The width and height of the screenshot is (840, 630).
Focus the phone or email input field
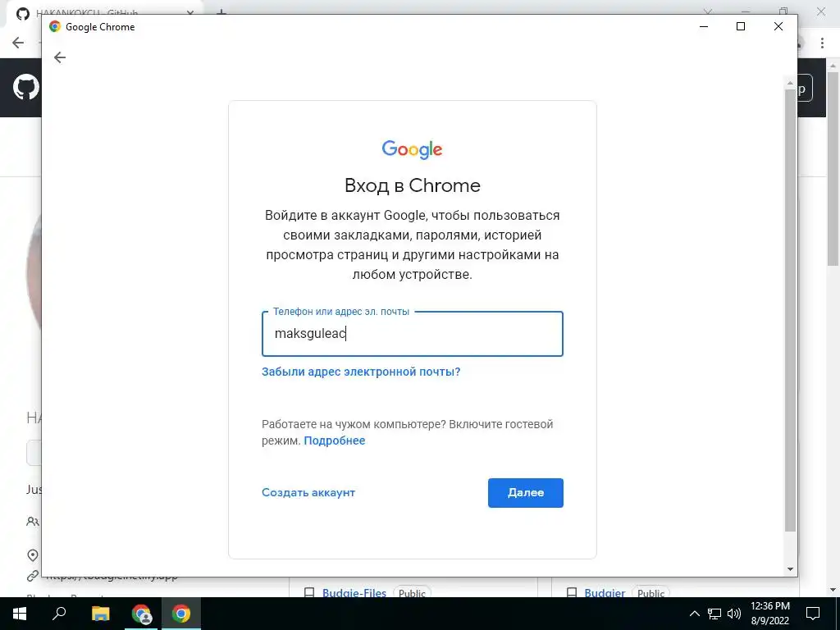[412, 334]
